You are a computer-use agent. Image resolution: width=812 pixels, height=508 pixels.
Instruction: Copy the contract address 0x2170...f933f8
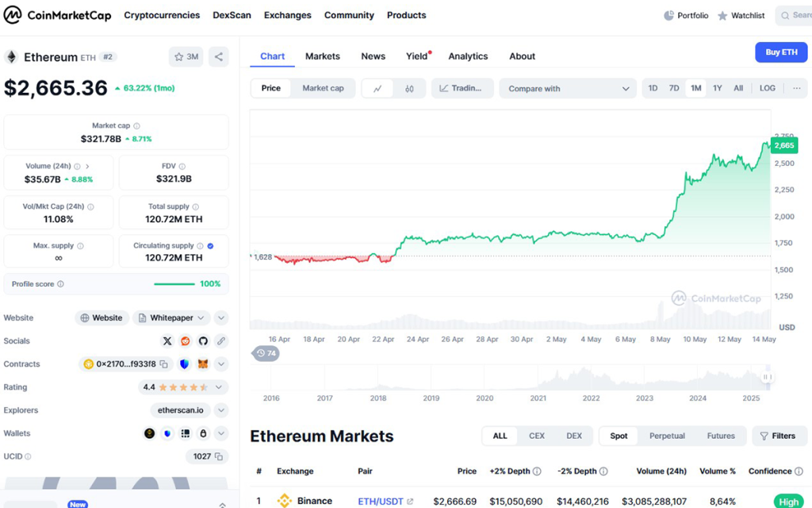point(163,364)
